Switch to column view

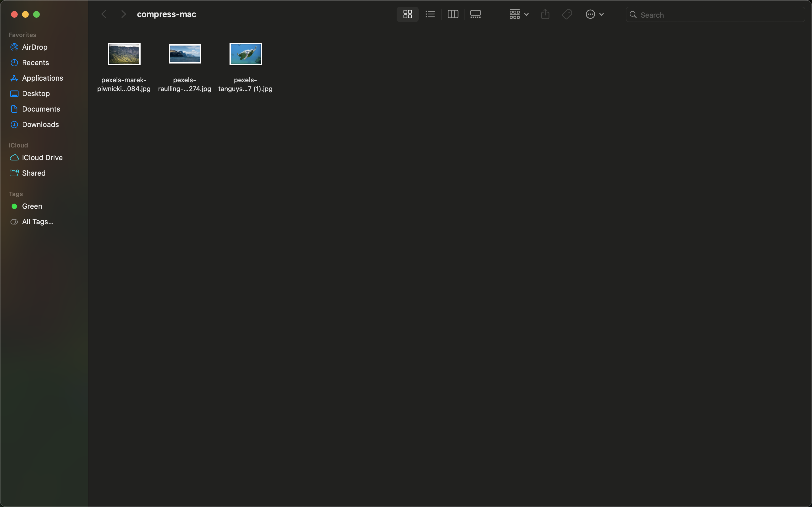pos(452,14)
